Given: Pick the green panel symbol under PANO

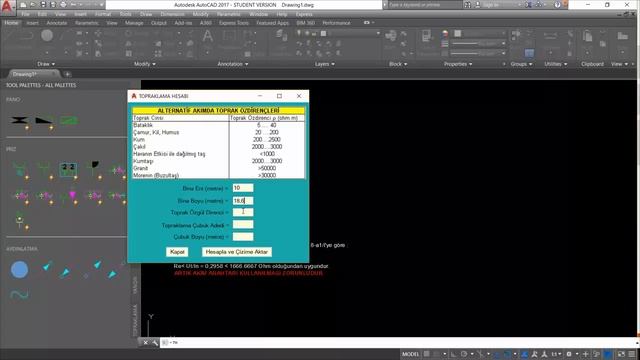Looking at the screenshot, I should point(69,120).
